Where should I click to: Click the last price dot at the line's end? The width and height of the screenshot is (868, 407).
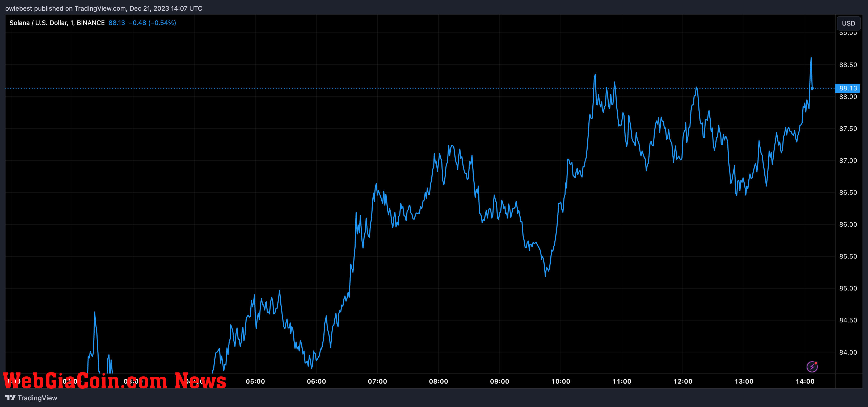pyautogui.click(x=812, y=88)
